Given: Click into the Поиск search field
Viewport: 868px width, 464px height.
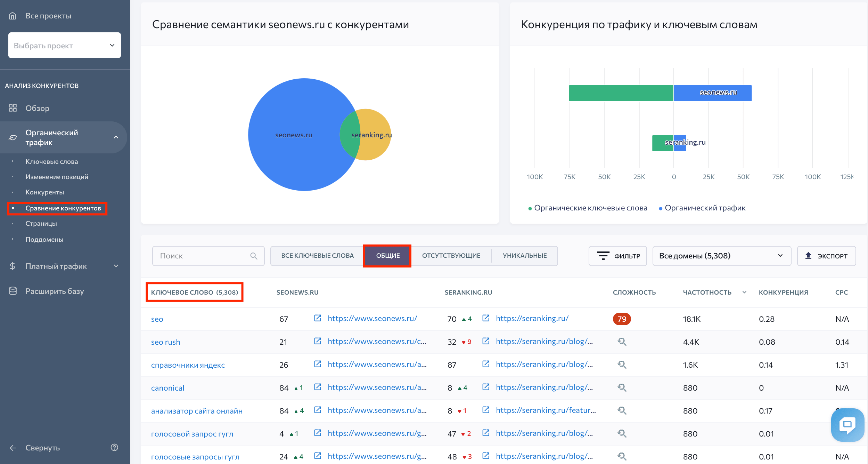Looking at the screenshot, I should click(x=208, y=256).
